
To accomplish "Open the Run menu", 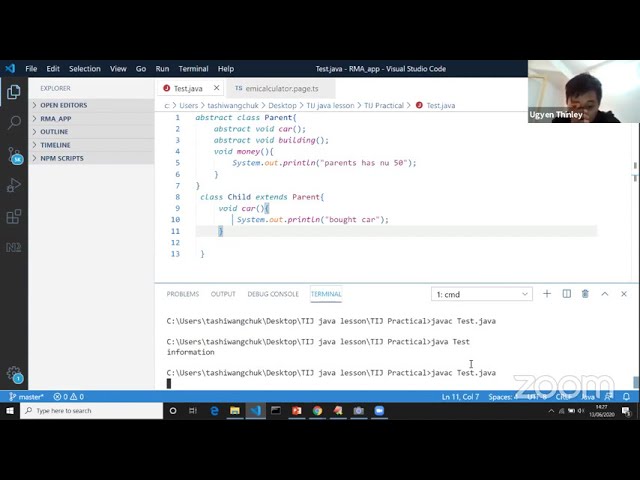I will 162,69.
